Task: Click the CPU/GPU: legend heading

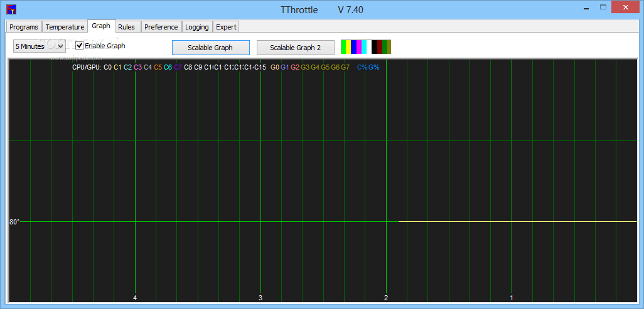Action: tap(87, 67)
